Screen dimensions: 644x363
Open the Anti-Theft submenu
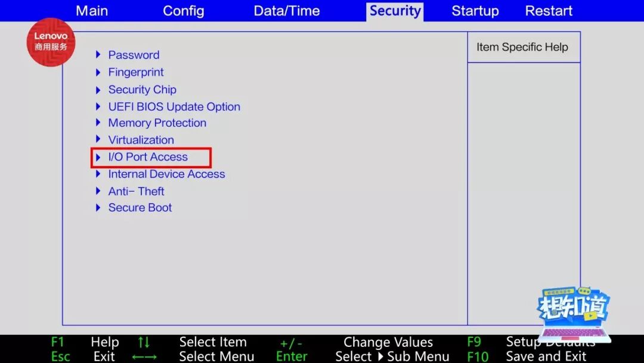point(136,191)
